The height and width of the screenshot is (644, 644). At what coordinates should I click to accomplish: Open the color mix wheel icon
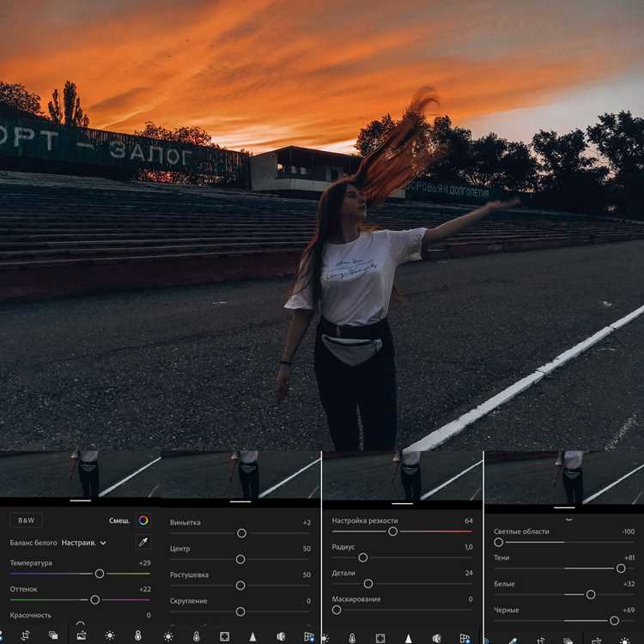[143, 520]
